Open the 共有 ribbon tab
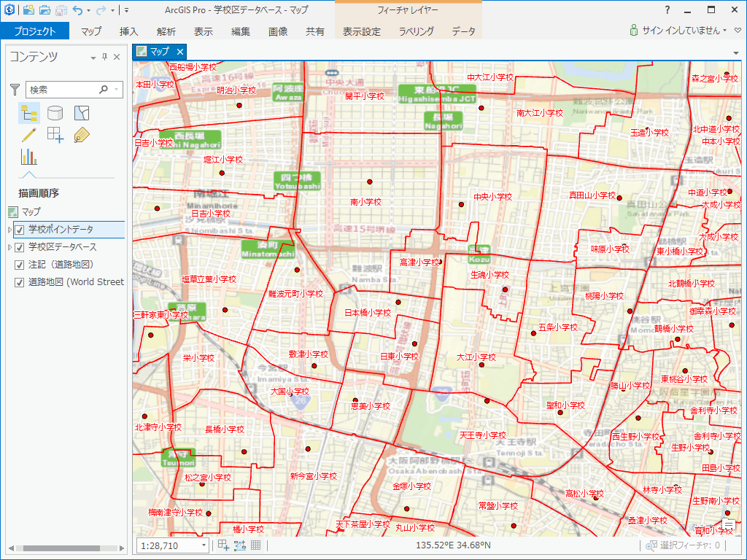 click(315, 31)
